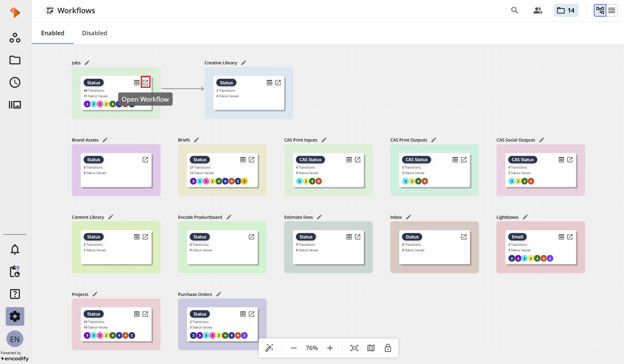The height and width of the screenshot is (364, 624).
Task: Zoom out with the minus button
Action: pyautogui.click(x=294, y=348)
